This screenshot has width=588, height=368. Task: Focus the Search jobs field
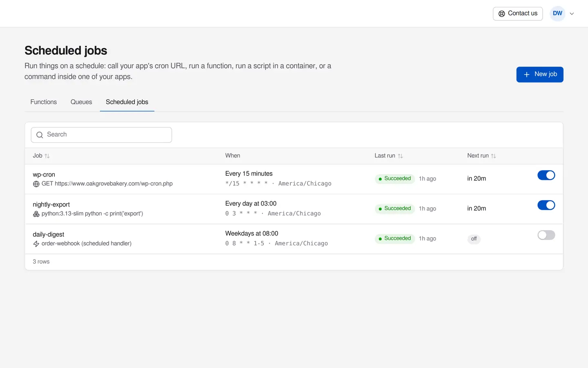coord(101,135)
